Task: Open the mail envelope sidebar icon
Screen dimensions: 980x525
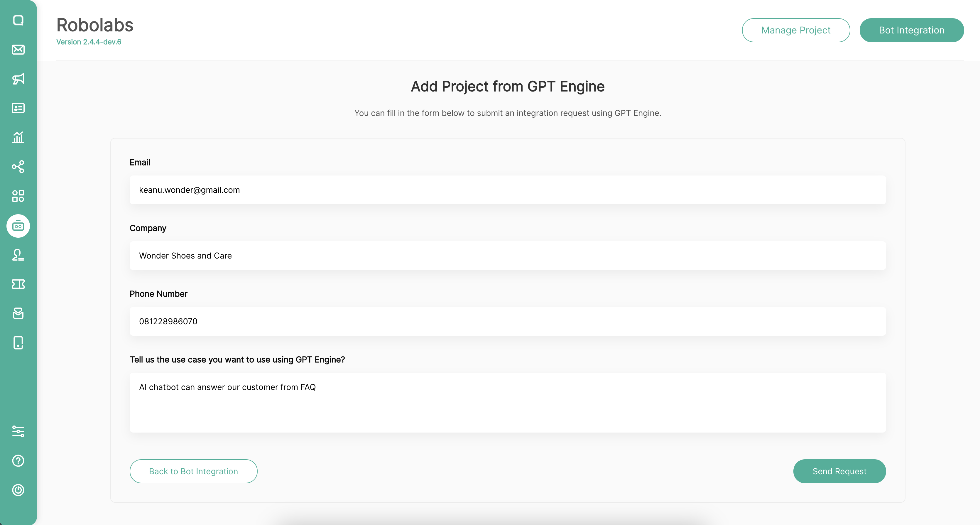Action: point(18,50)
